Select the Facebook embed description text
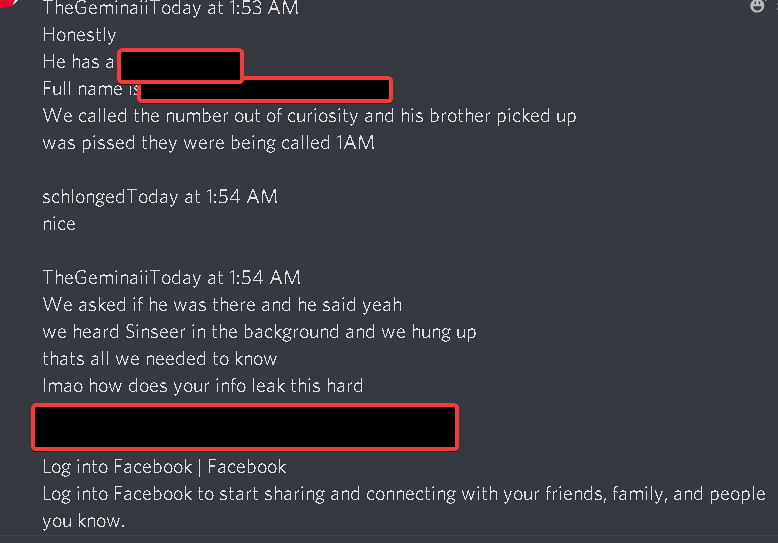This screenshot has width=778, height=543. (404, 507)
